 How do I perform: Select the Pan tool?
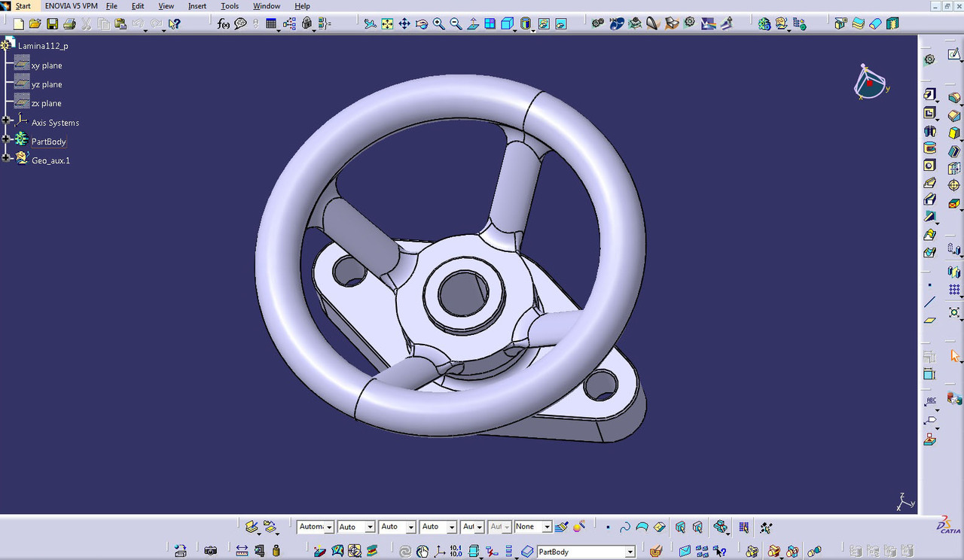point(404,24)
